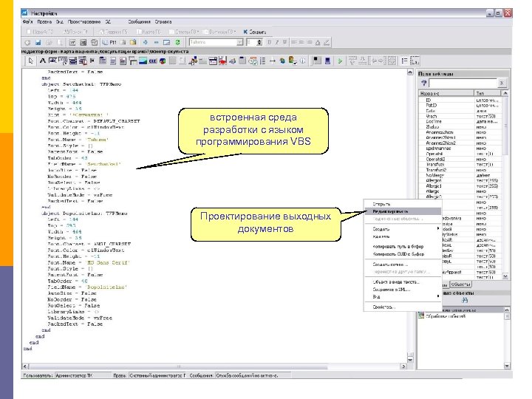Toggle bold formatting button
The image size is (532, 399).
coord(270,42)
